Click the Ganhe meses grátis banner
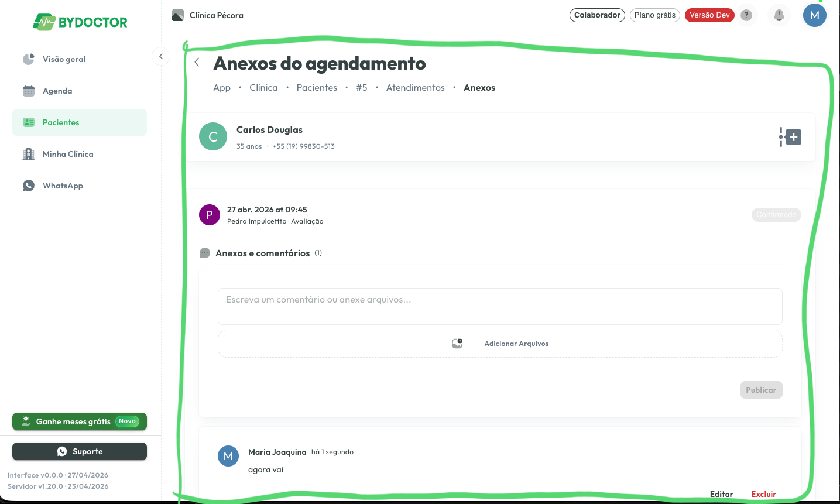Screen dimensions: 840x504 [x=80, y=421]
